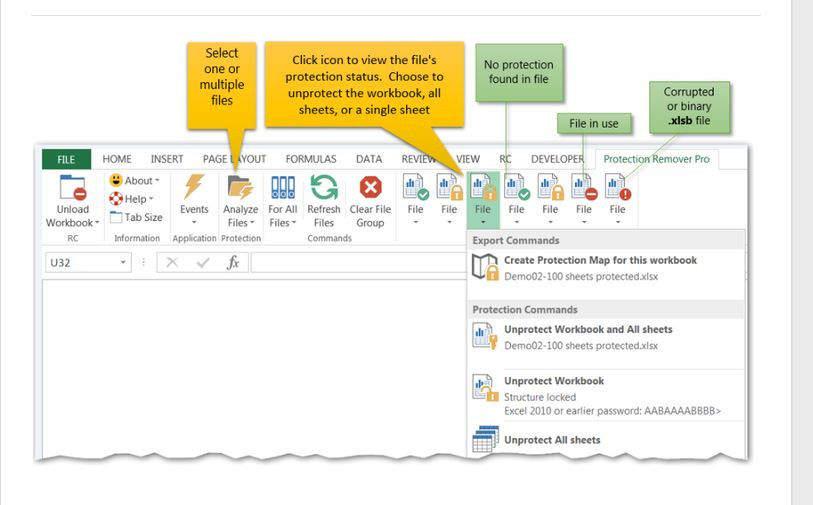Screen dimensions: 813x505
Task: Click the corrupted File icon with red exclamation
Action: 618,187
